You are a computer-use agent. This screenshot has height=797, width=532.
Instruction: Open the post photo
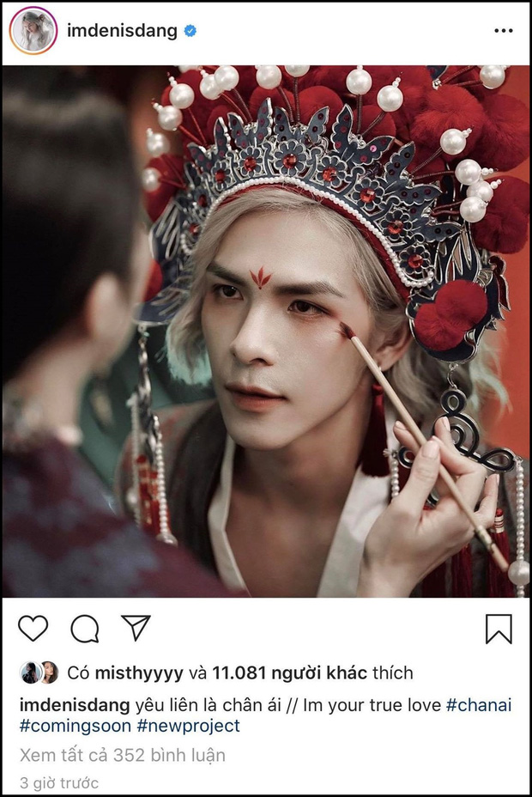pos(266,331)
